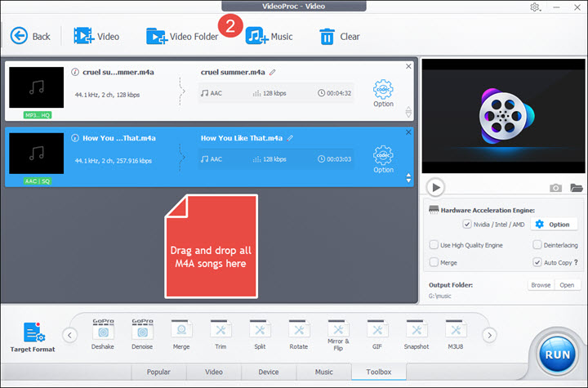
Task: Open the Target Format selector
Action: coord(33,337)
